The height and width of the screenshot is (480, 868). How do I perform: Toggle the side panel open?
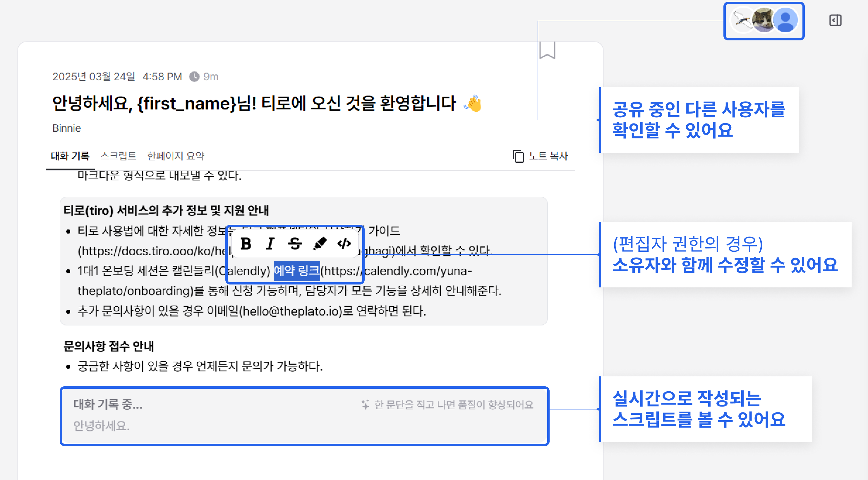pos(835,20)
